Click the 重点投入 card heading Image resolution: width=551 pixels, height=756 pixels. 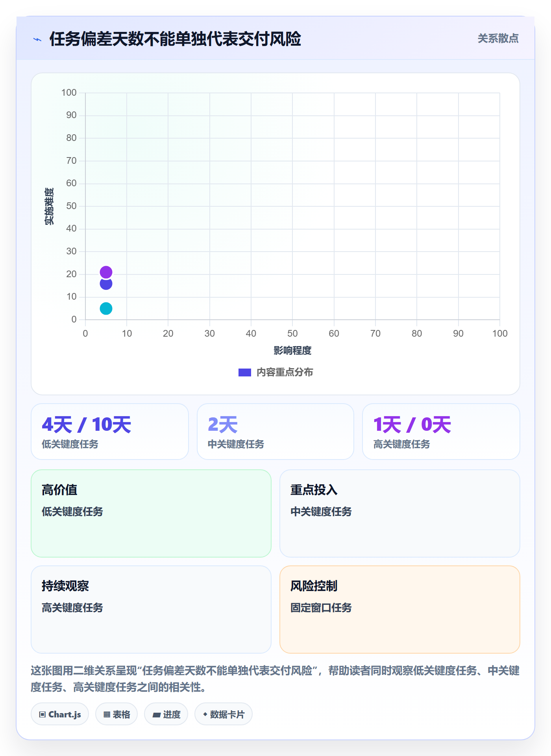click(314, 490)
